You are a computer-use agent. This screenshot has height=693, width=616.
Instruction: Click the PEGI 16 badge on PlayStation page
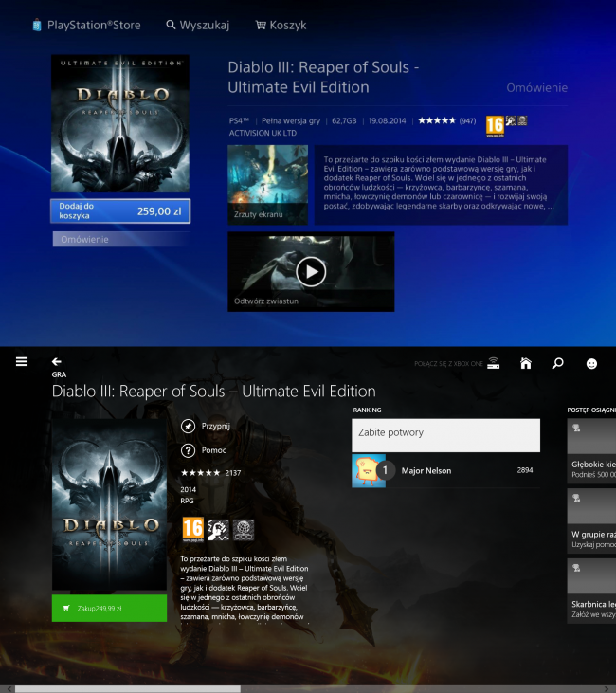(x=495, y=126)
